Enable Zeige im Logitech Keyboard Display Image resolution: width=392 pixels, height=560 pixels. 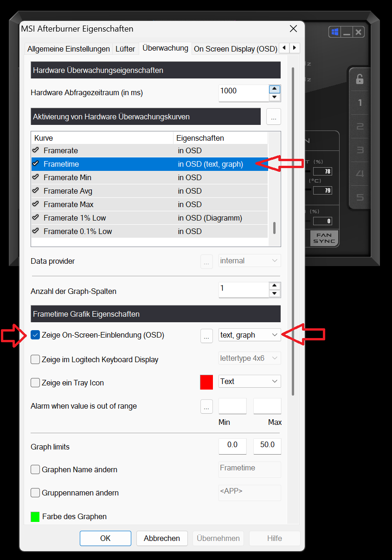(x=35, y=359)
